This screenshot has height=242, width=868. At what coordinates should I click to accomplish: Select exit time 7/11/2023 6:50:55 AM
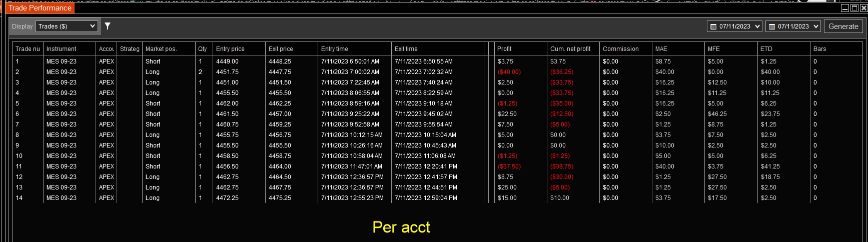point(424,61)
